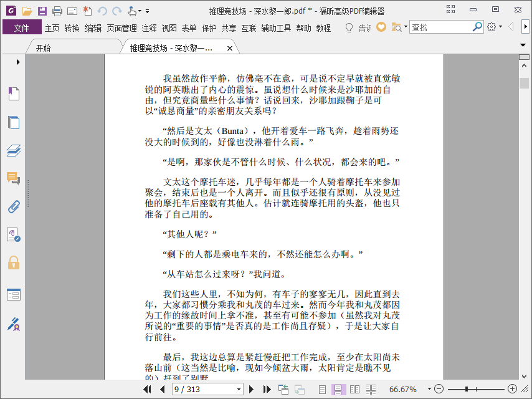Image resolution: width=532 pixels, height=399 pixels.
Task: Open the attachments paperclip panel
Action: (x=14, y=206)
